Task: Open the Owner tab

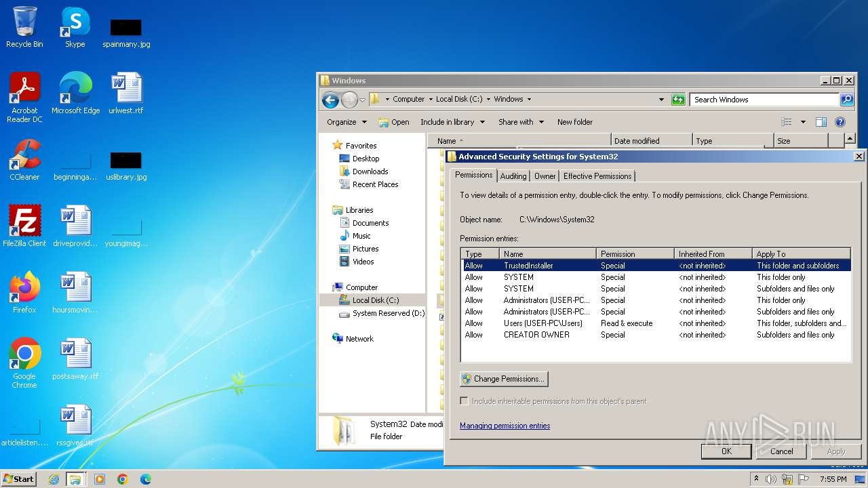Action: (x=545, y=176)
